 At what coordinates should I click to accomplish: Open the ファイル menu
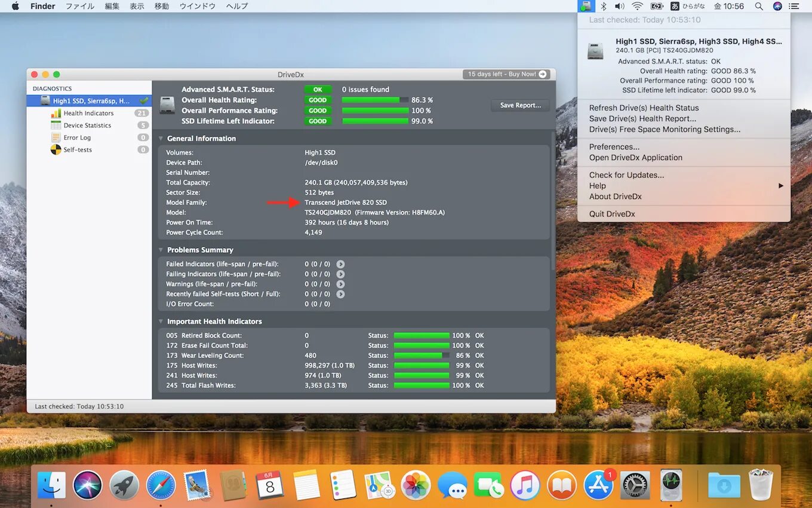tap(79, 6)
